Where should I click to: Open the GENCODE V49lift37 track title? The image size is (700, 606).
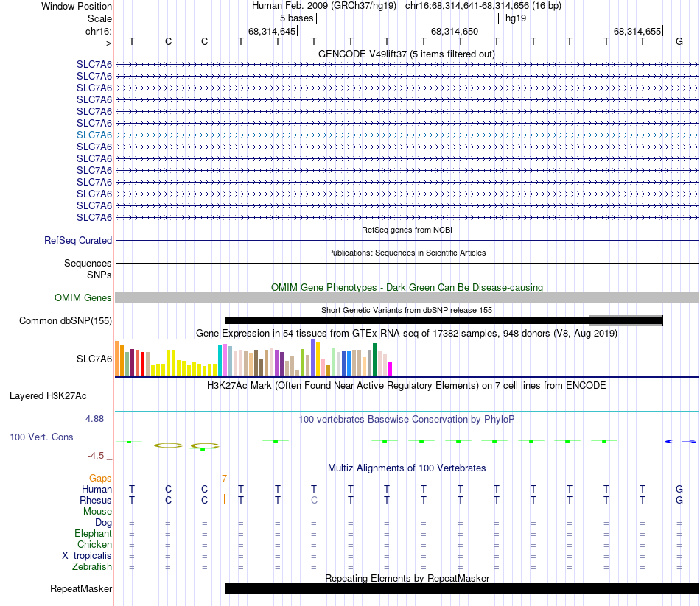[x=406, y=54]
